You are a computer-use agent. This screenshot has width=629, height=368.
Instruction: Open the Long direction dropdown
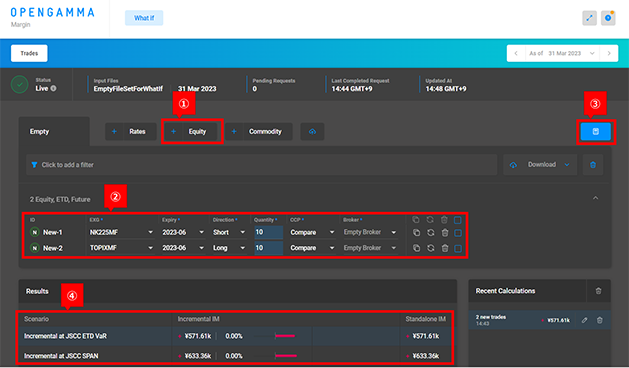(x=229, y=248)
